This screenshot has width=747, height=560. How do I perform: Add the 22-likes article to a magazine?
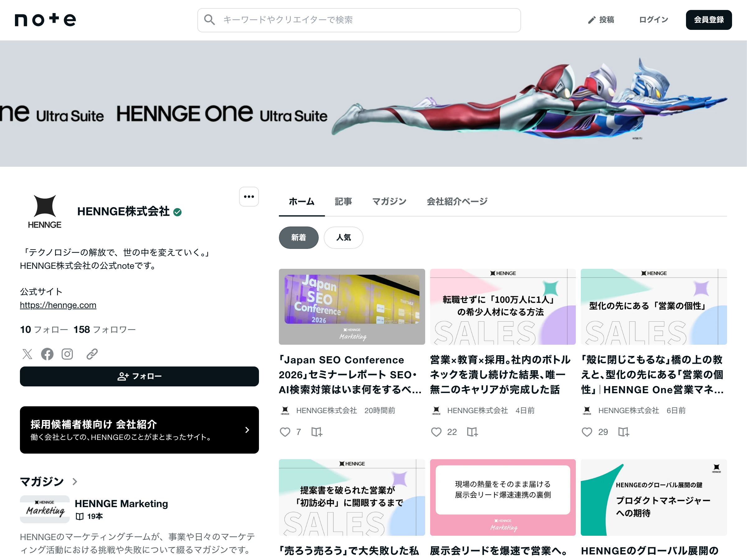(x=472, y=432)
